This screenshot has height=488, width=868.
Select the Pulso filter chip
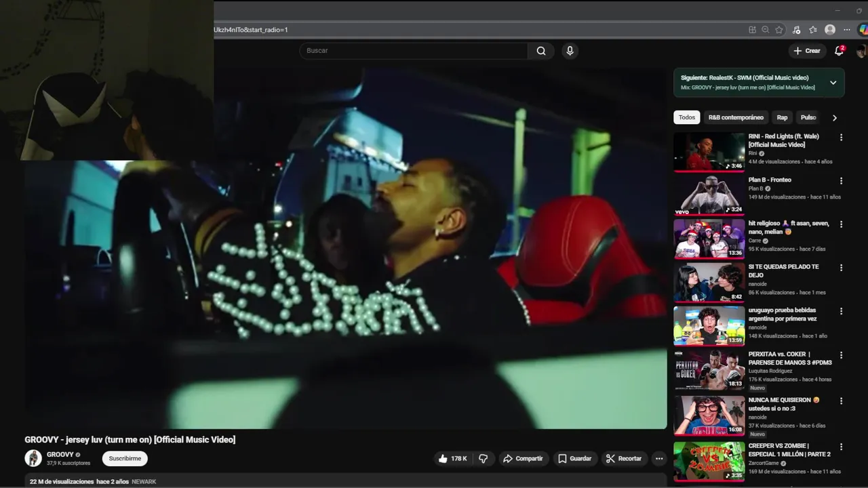click(x=808, y=117)
